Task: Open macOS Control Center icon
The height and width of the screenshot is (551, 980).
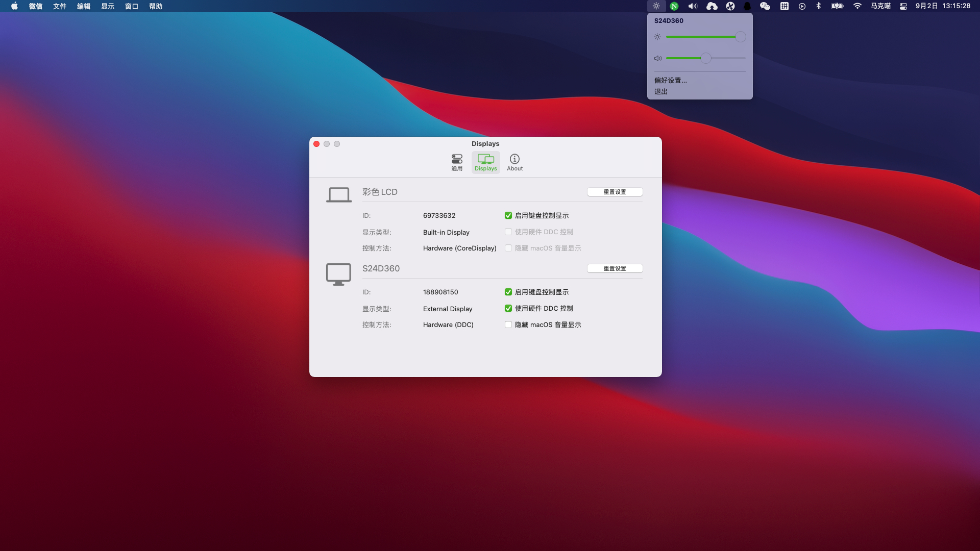Action: pos(903,6)
